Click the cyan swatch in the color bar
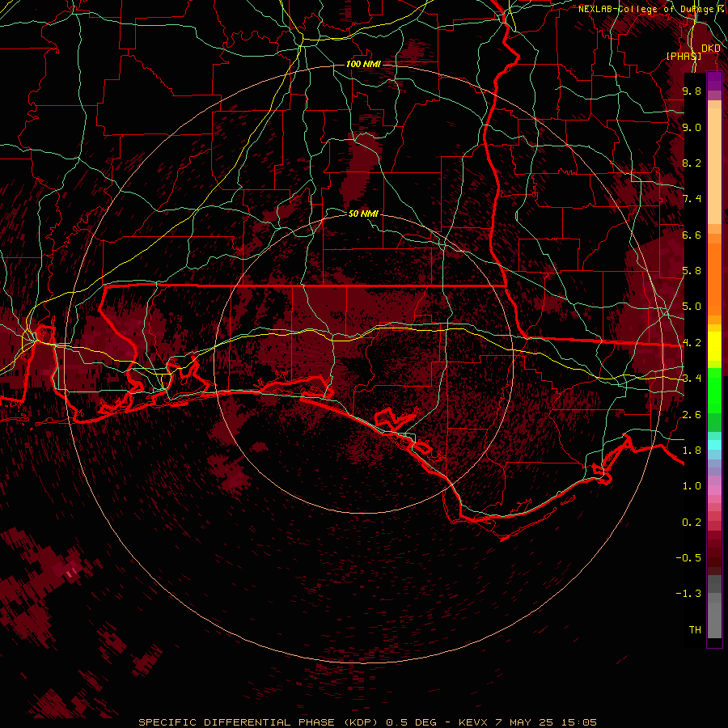728x728 pixels. [714, 445]
